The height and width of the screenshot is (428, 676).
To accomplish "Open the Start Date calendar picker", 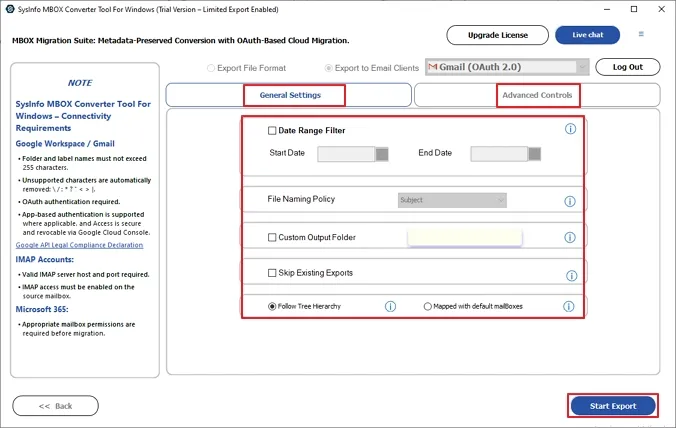I will pos(382,154).
